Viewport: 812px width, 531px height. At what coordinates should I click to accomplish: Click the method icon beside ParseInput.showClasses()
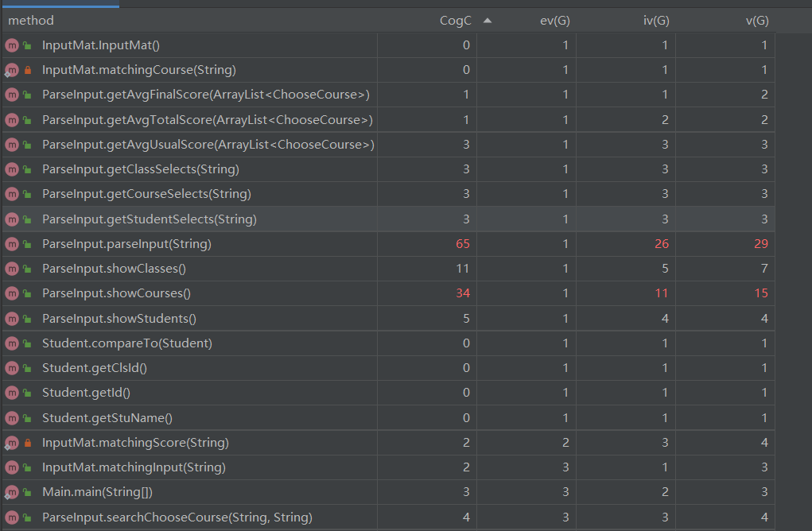tap(12, 269)
